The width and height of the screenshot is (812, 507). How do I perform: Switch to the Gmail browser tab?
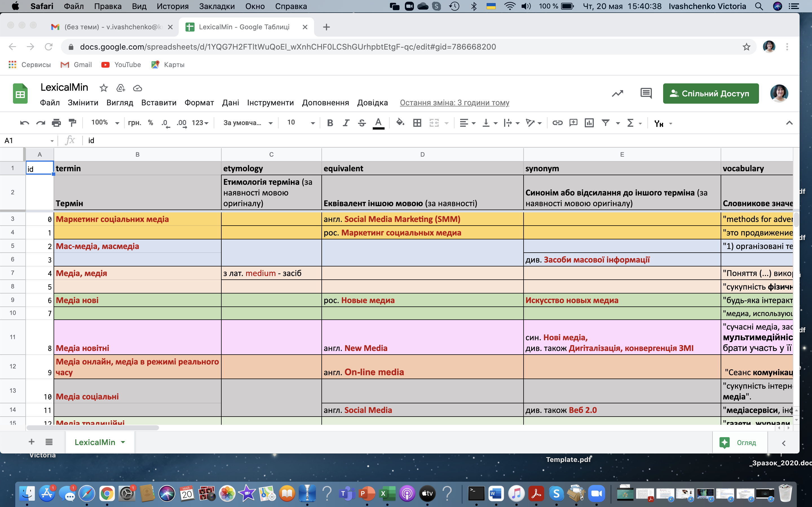111,27
